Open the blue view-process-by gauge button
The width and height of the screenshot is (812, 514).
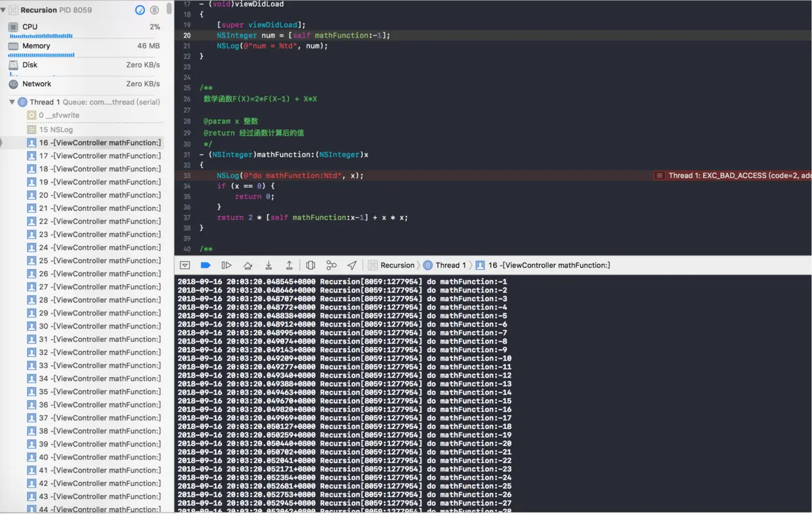pos(140,10)
